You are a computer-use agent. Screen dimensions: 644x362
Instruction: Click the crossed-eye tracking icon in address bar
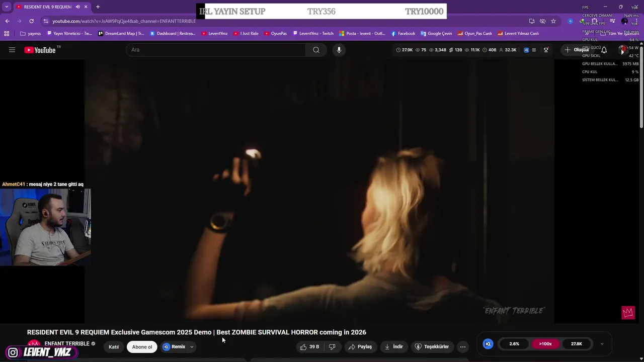click(542, 21)
